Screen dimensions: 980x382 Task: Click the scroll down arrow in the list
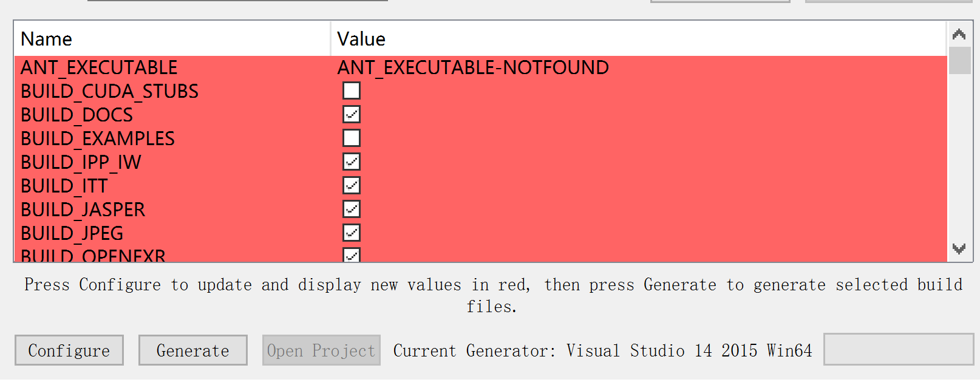pos(959,248)
